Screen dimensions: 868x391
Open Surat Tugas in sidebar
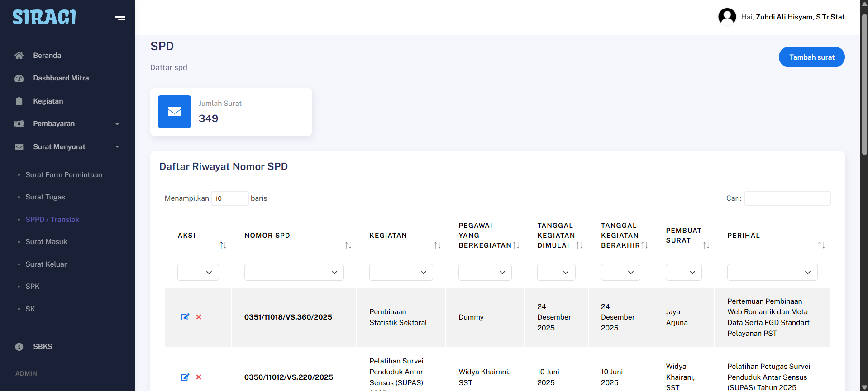coord(45,197)
